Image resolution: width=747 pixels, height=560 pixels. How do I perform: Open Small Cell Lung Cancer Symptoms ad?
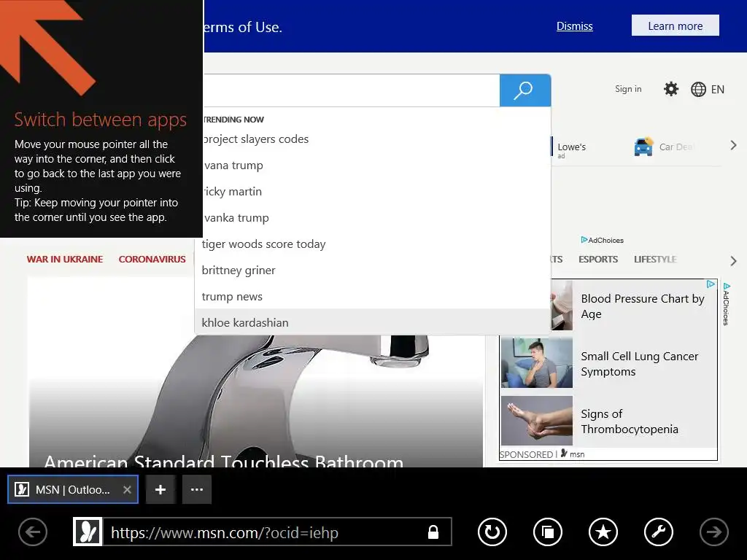pos(639,364)
